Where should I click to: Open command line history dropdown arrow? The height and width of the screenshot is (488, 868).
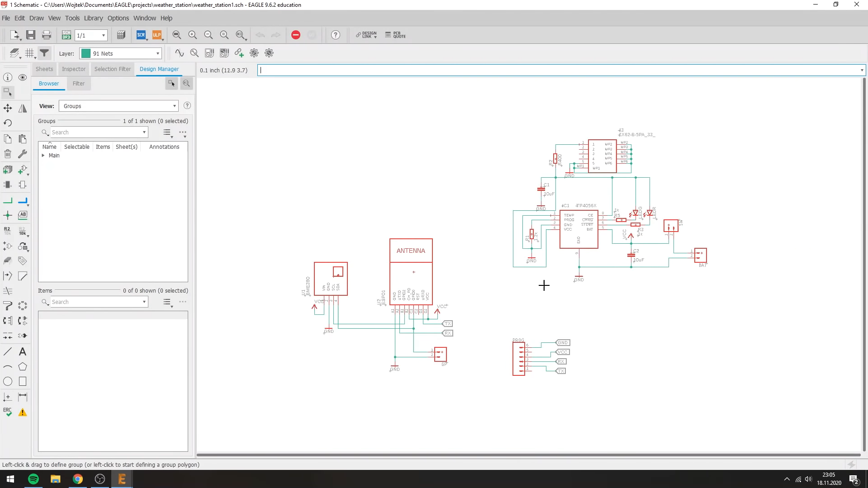pyautogui.click(x=862, y=70)
